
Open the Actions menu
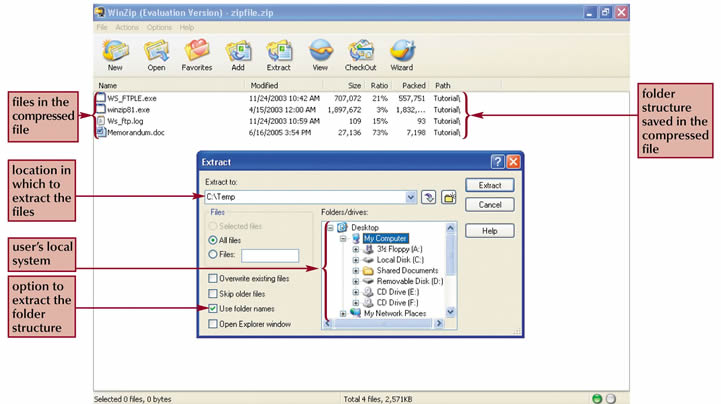pos(127,28)
